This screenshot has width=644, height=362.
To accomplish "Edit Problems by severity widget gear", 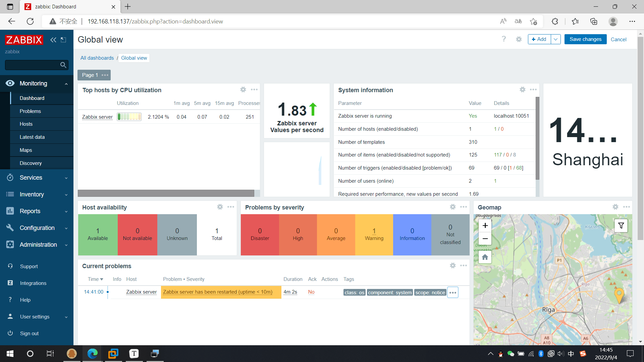I will pyautogui.click(x=453, y=207).
